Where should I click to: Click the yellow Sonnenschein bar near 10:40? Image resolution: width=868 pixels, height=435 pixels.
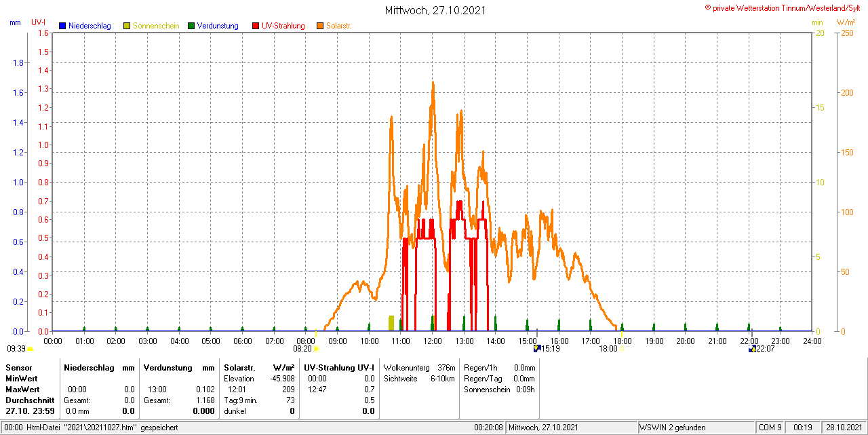[391, 323]
